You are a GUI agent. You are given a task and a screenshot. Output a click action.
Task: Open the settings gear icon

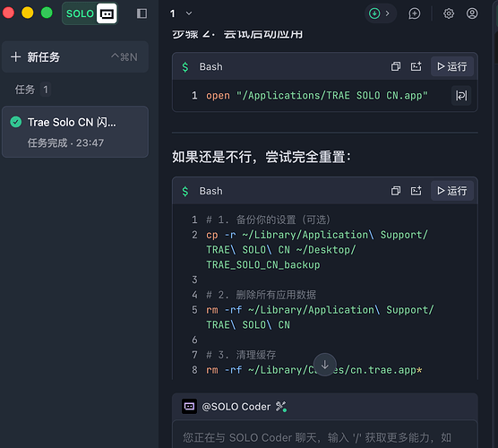pyautogui.click(x=449, y=13)
